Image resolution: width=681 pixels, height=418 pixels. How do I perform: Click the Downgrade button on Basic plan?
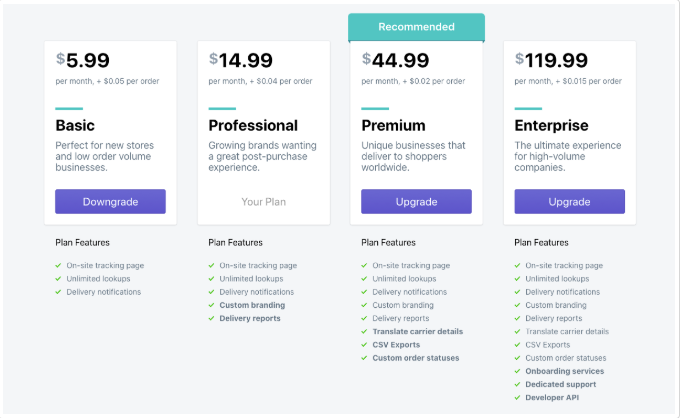110,202
